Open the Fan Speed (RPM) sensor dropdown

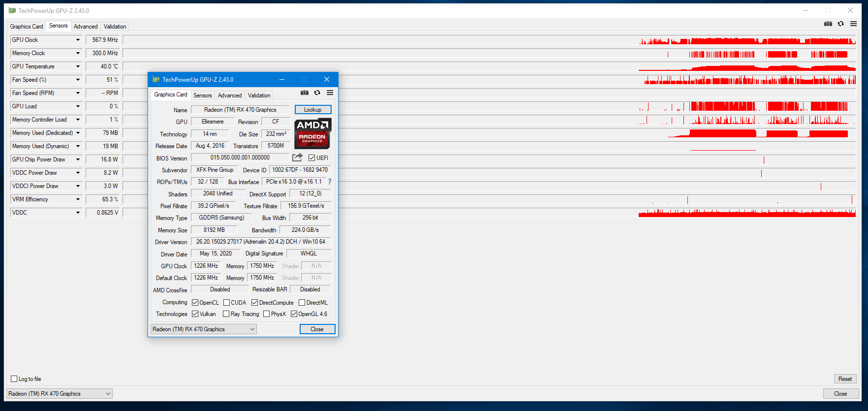78,93
